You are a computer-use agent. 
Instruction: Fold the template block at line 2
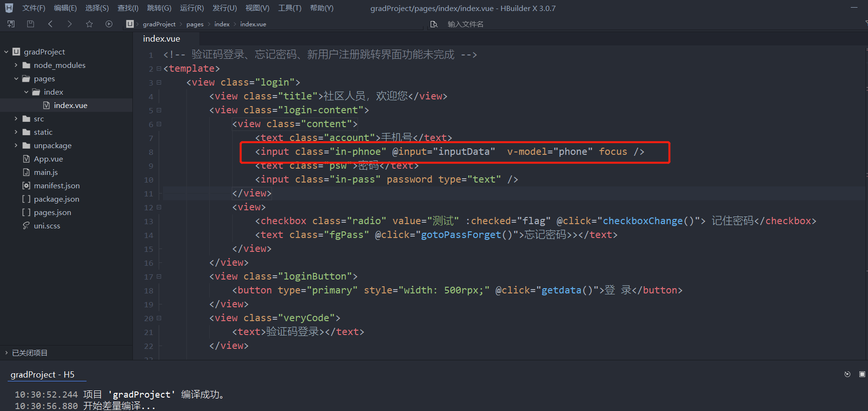(159, 69)
